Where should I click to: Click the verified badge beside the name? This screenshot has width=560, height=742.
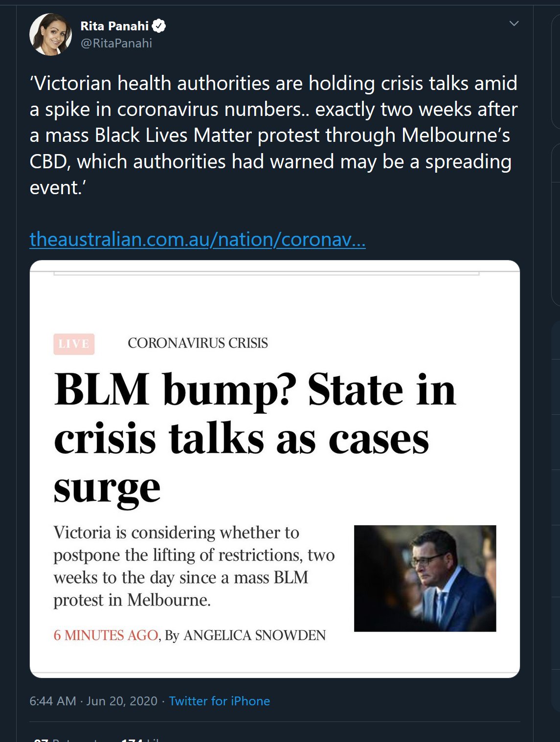click(159, 26)
